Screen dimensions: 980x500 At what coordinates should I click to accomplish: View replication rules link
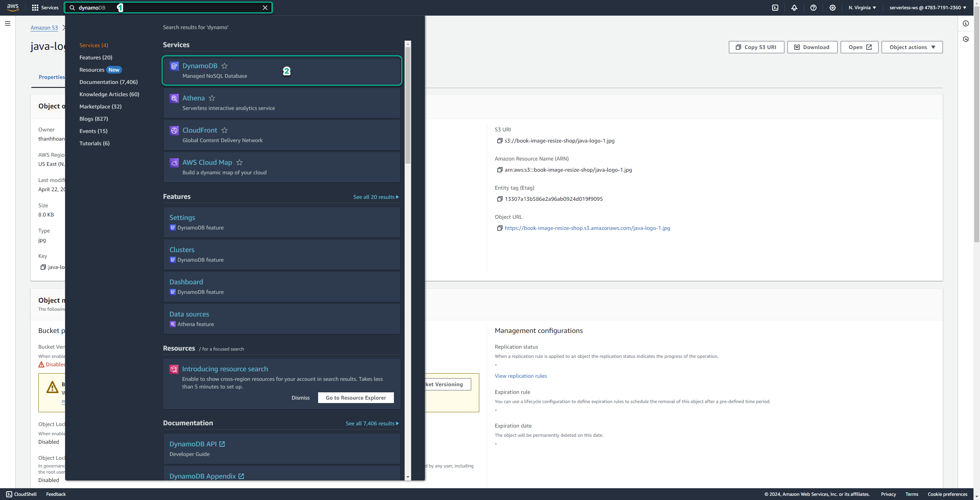click(x=521, y=376)
